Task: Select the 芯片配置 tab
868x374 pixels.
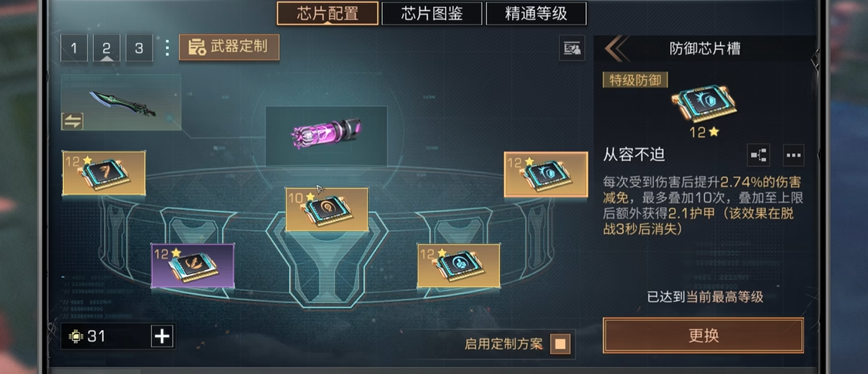Action: point(328,14)
